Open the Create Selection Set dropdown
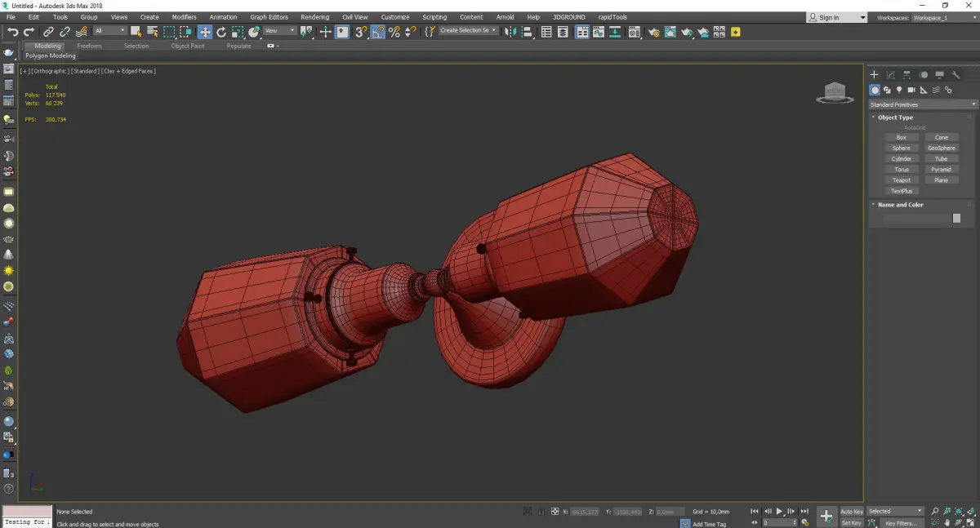Viewport: 980px width, 528px height. (x=468, y=31)
